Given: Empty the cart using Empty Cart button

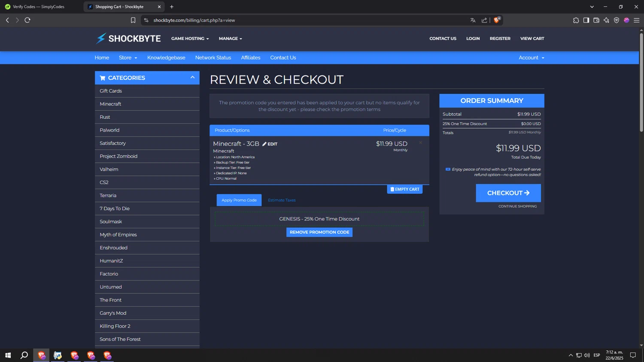Looking at the screenshot, I should point(405,189).
